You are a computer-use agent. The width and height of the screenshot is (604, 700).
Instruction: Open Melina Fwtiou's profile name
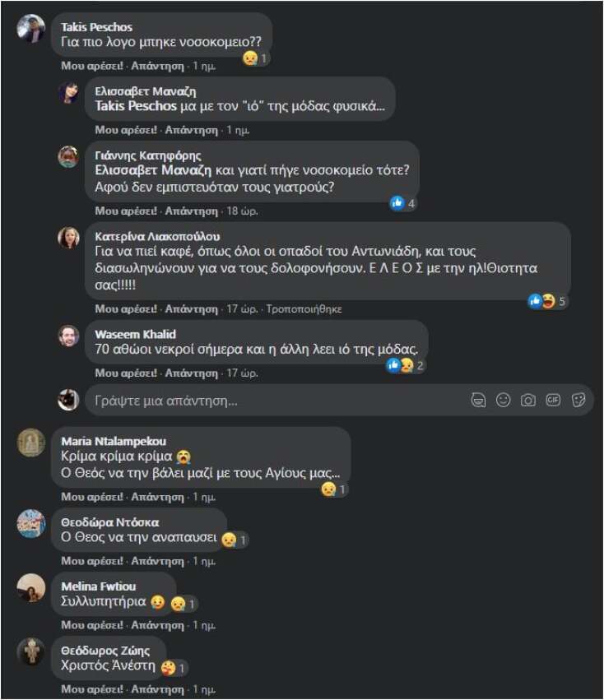pos(98,586)
